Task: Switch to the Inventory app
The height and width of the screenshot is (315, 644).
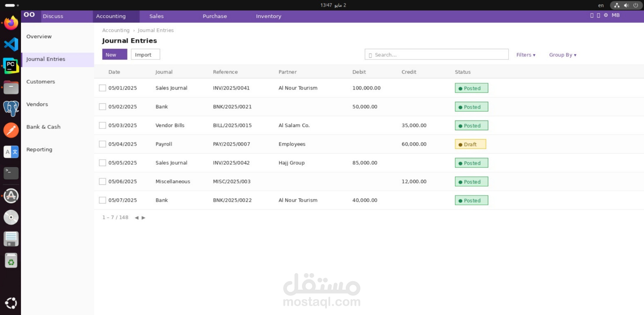Action: 268,16
